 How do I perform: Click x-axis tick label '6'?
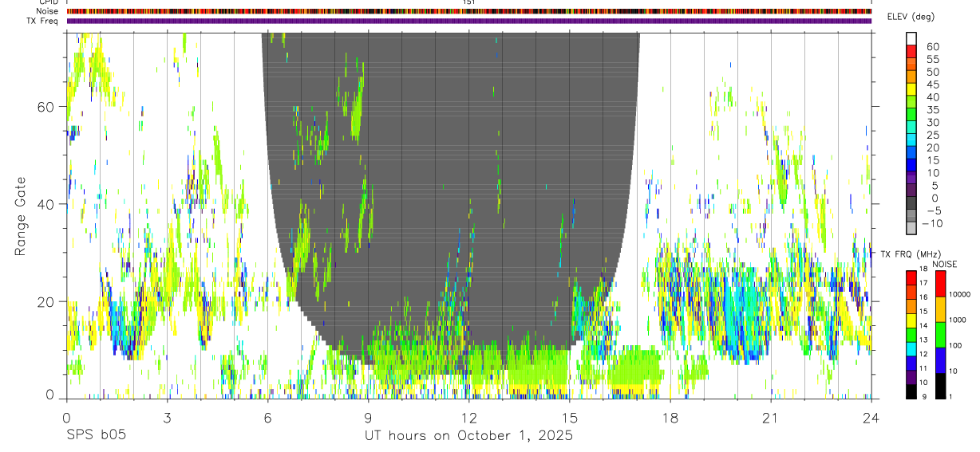click(x=267, y=418)
